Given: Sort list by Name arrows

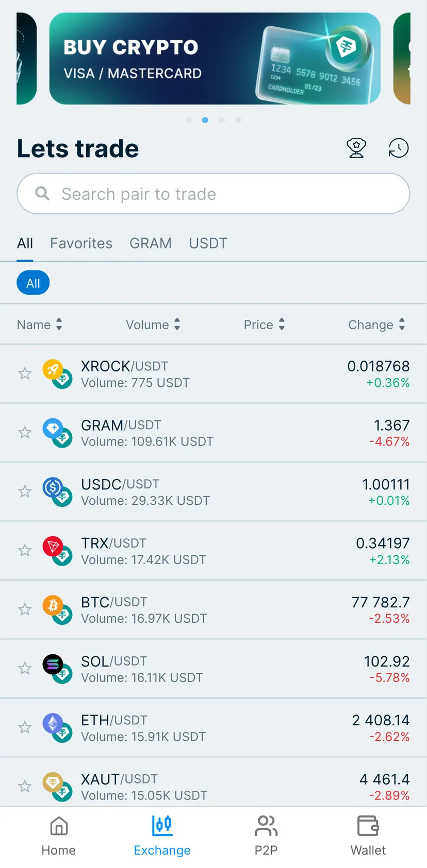Looking at the screenshot, I should [59, 325].
